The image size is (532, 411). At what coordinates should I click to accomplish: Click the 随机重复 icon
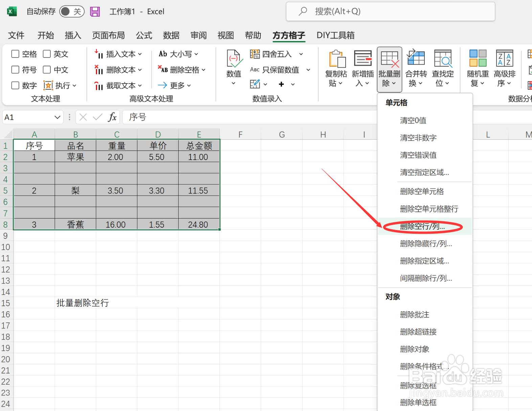pos(478,58)
